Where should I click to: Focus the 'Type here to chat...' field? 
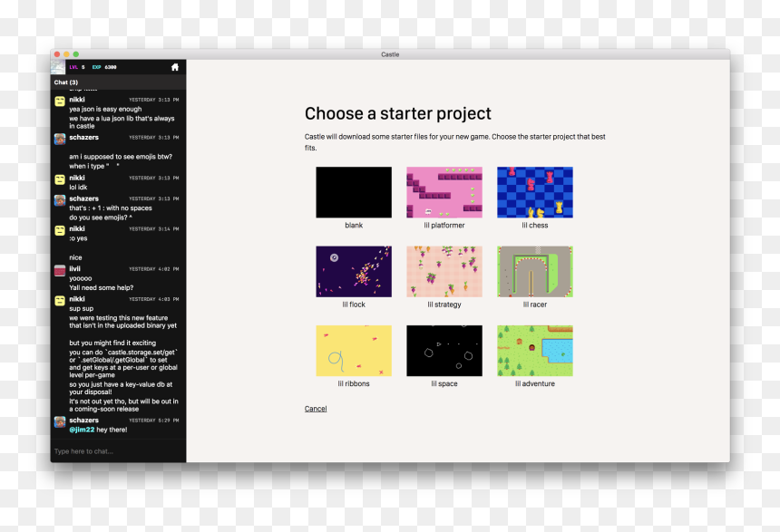click(119, 451)
